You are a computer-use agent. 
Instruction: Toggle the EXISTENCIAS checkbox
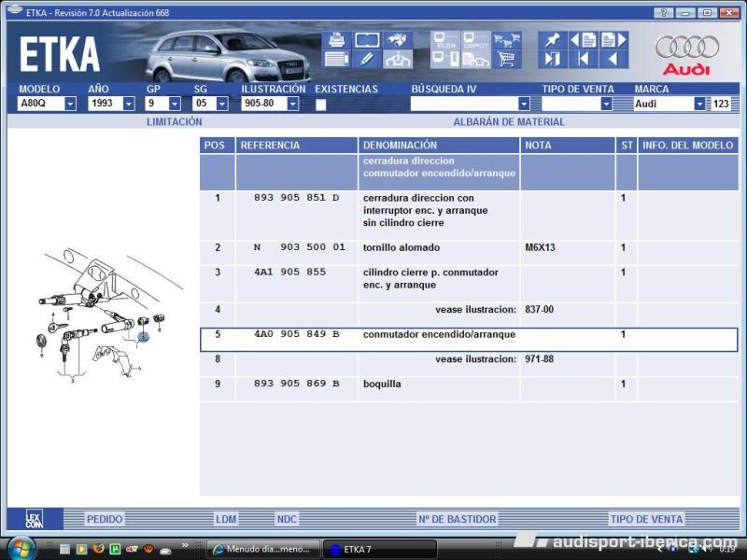tap(320, 105)
